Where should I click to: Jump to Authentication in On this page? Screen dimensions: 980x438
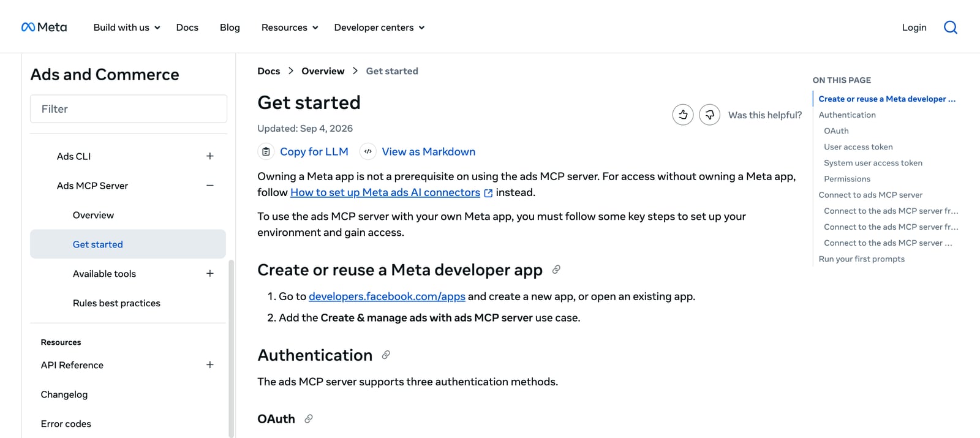pos(847,115)
